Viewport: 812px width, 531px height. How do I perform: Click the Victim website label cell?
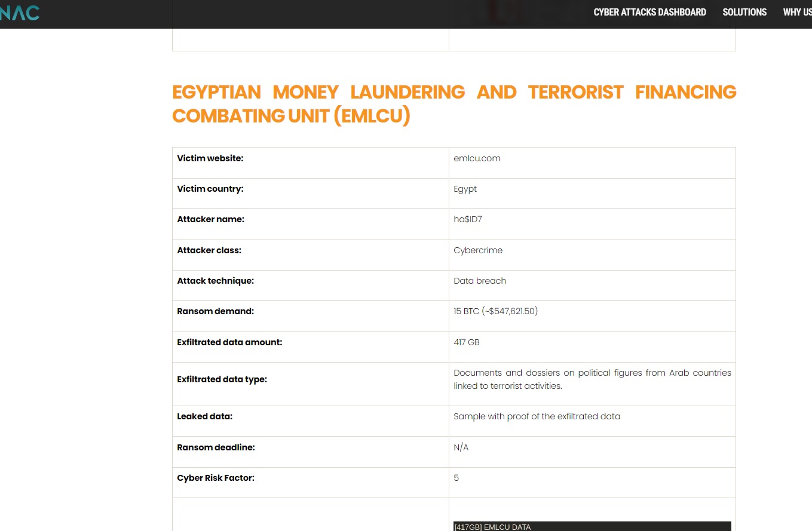(210, 158)
